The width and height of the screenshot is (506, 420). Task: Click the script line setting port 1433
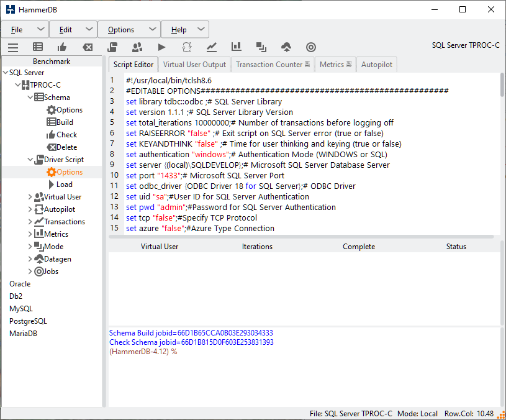tap(206, 176)
